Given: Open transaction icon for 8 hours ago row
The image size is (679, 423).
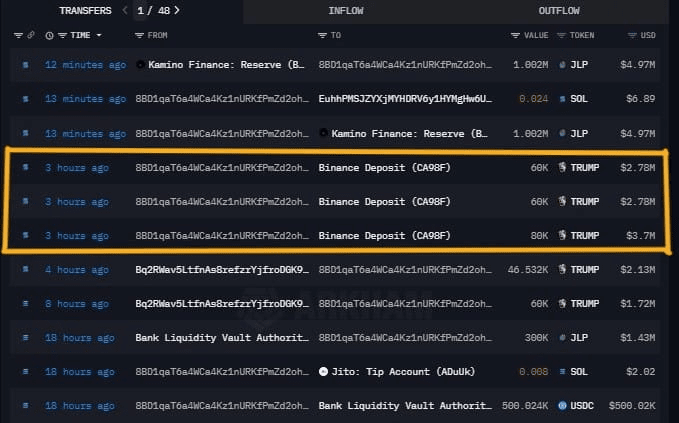Looking at the screenshot, I should pos(26,304).
